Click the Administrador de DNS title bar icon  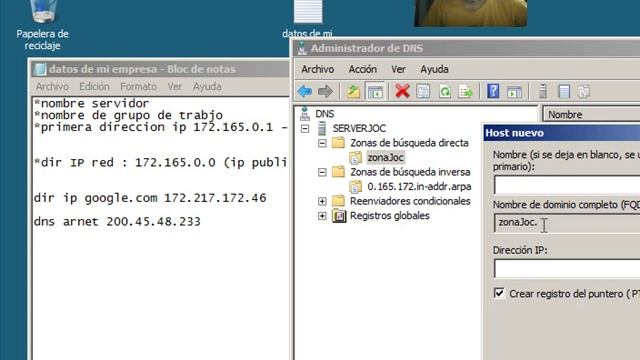(302, 48)
